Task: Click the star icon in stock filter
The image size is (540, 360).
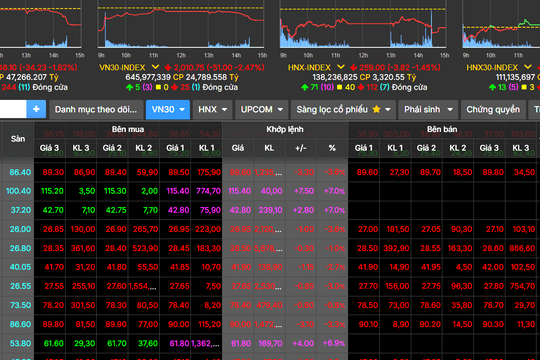Action: (376, 109)
